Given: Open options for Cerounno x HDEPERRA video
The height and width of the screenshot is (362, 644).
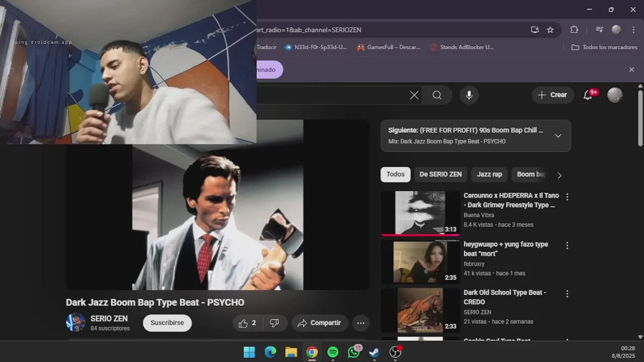Looking at the screenshot, I should coord(567,197).
